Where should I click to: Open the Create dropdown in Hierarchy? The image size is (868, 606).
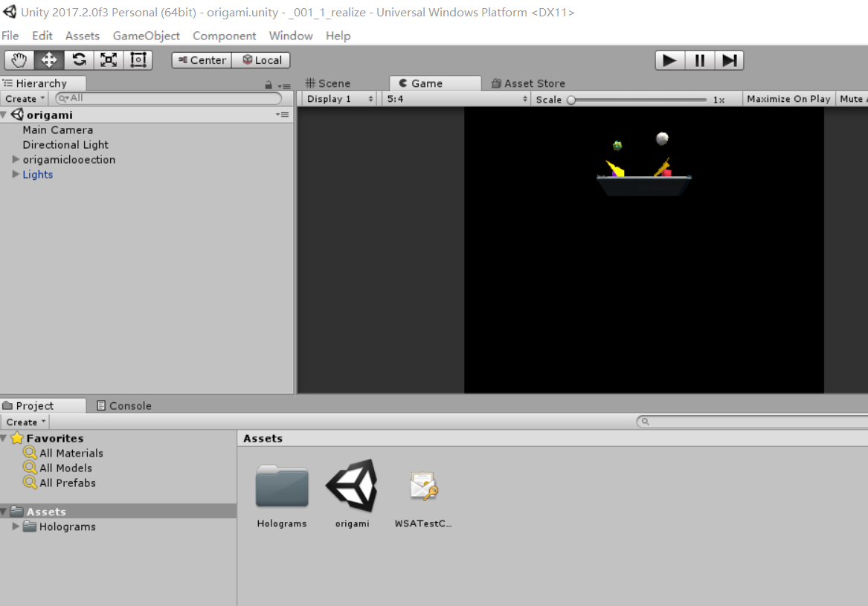click(x=25, y=98)
